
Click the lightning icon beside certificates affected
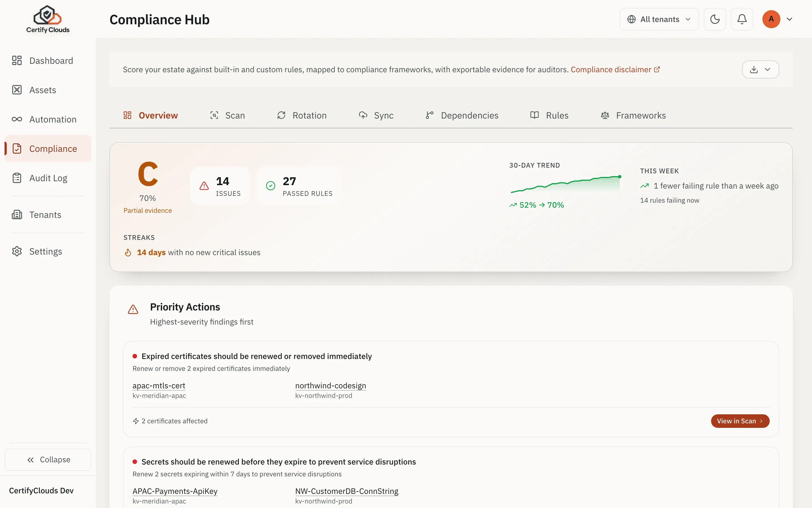pyautogui.click(x=136, y=421)
